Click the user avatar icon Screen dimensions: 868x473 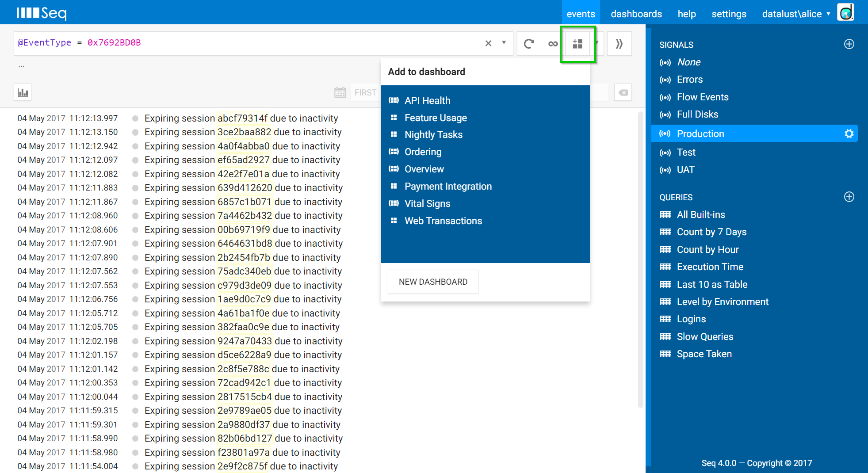coord(846,12)
